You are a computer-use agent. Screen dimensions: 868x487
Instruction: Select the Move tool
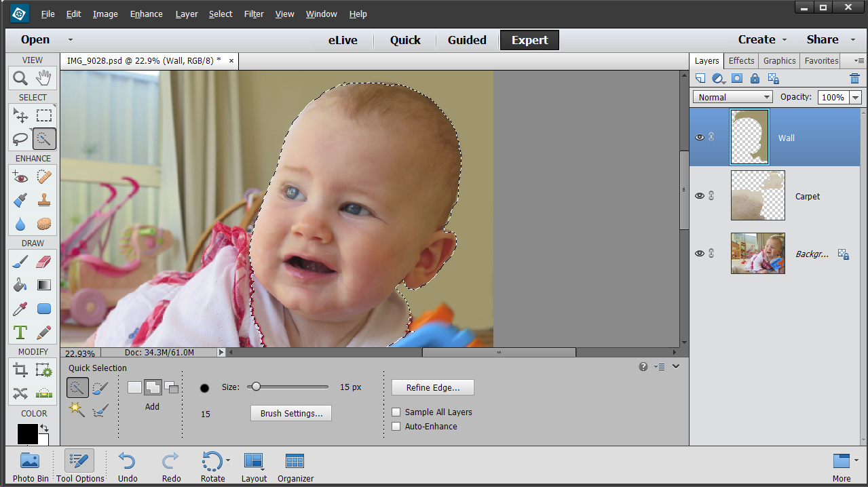(20, 115)
